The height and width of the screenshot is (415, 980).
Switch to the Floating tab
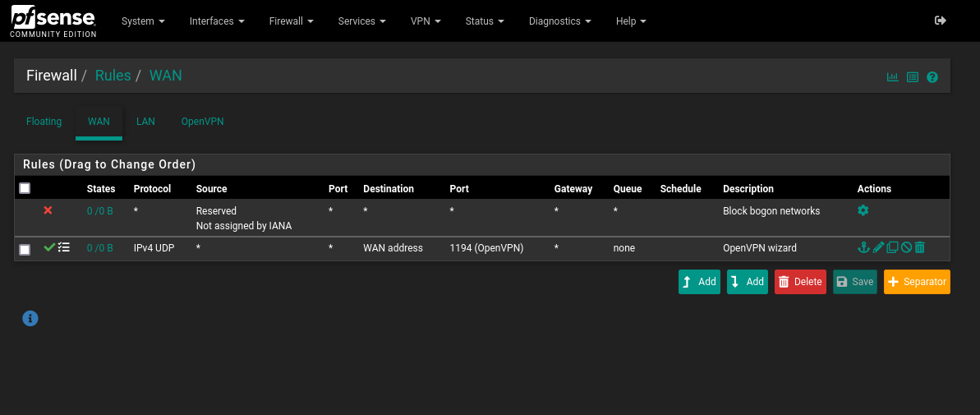[x=44, y=122]
